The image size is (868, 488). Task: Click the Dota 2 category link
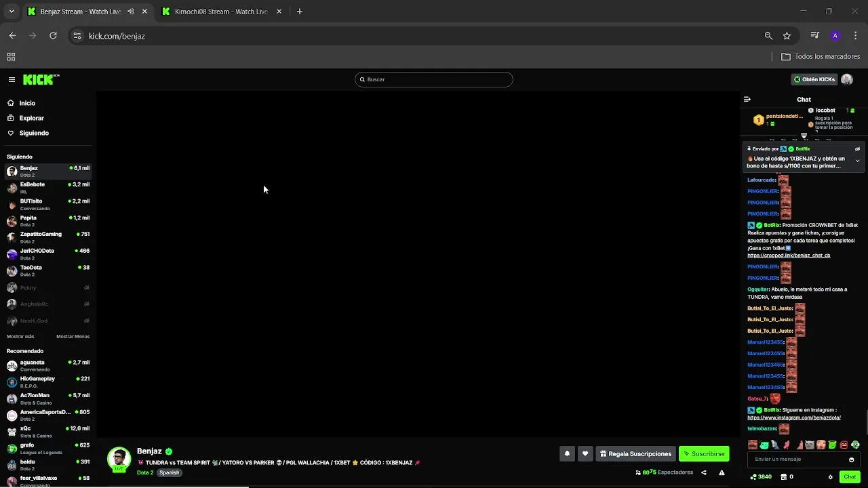click(x=145, y=472)
